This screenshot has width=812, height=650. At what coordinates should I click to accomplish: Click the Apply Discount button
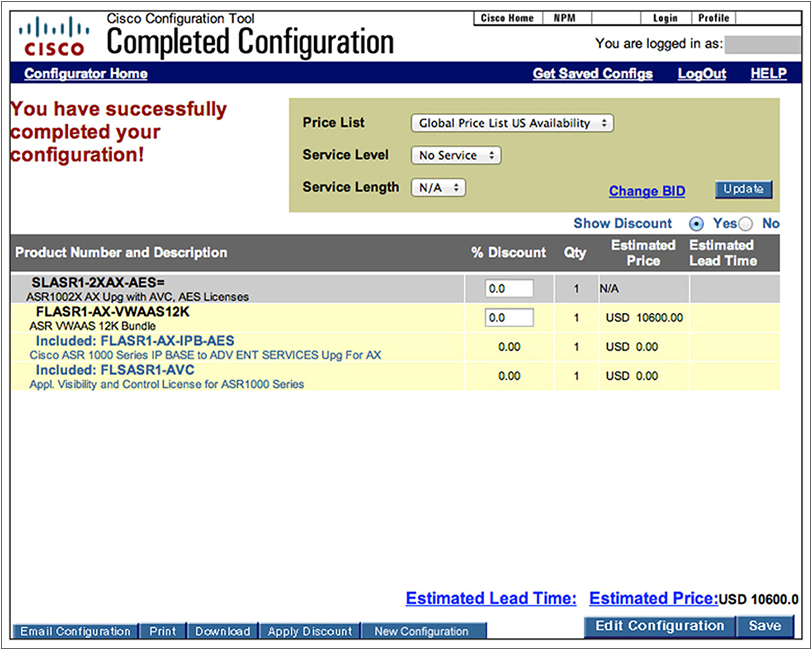point(309,631)
